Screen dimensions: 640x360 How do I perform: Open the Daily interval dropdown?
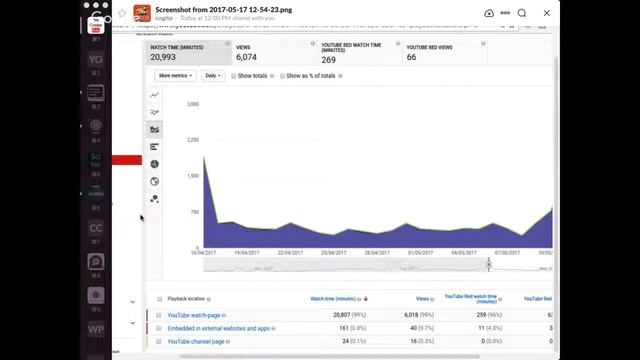tap(213, 76)
